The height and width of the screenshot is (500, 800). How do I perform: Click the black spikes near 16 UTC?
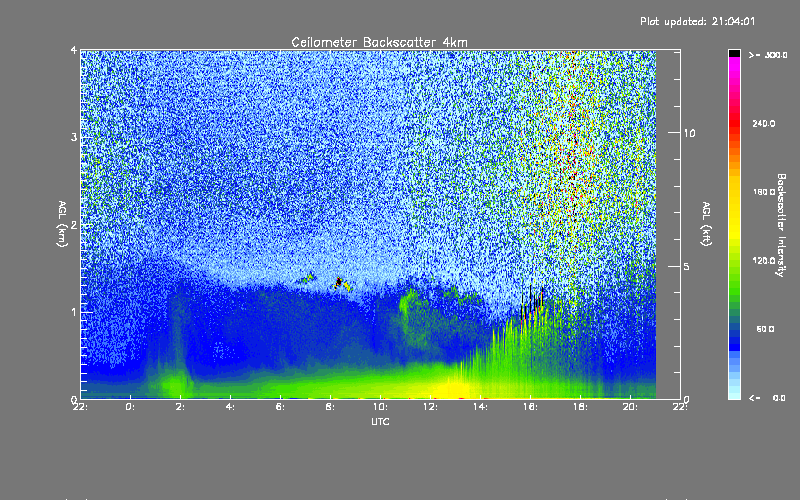(x=532, y=301)
